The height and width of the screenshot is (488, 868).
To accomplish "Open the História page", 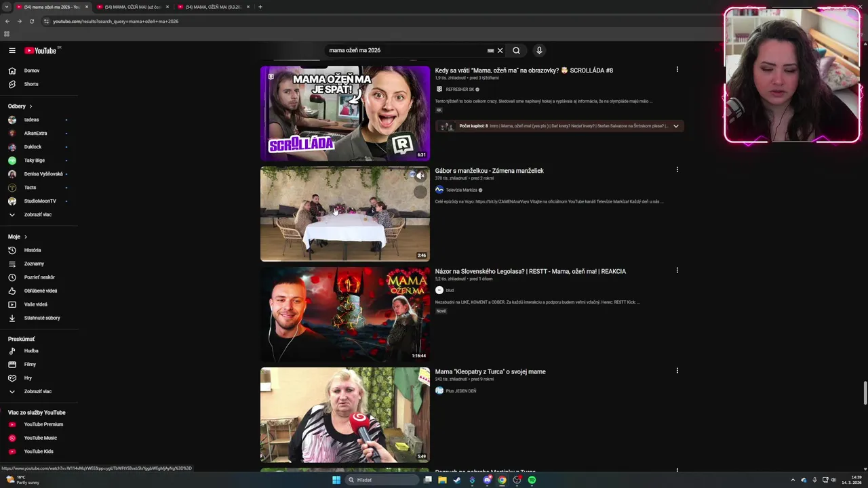I will [33, 250].
